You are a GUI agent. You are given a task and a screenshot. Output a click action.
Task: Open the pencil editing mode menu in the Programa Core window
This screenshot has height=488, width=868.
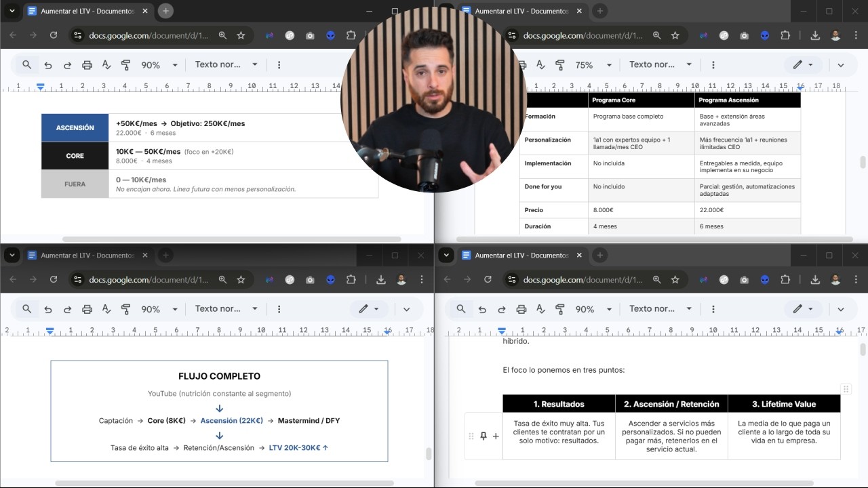pos(804,65)
